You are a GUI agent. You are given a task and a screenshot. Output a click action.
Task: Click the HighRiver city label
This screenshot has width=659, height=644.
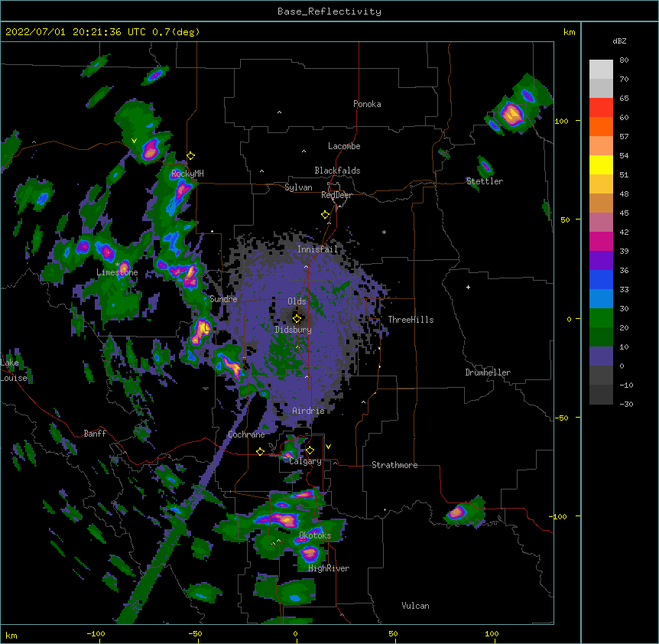(329, 568)
